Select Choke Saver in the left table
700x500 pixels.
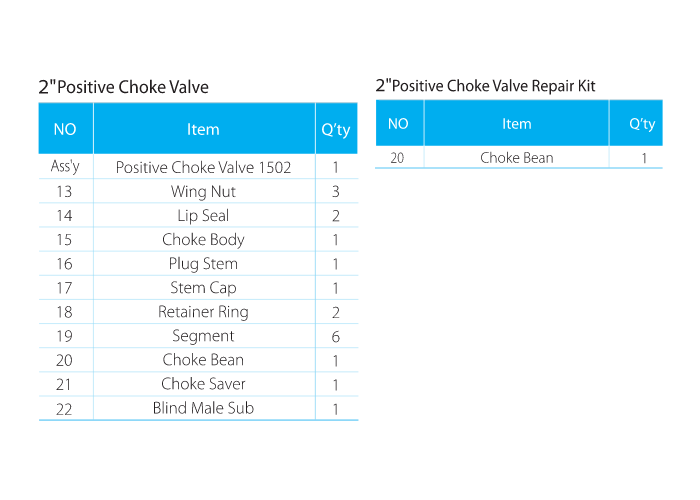tap(203, 383)
